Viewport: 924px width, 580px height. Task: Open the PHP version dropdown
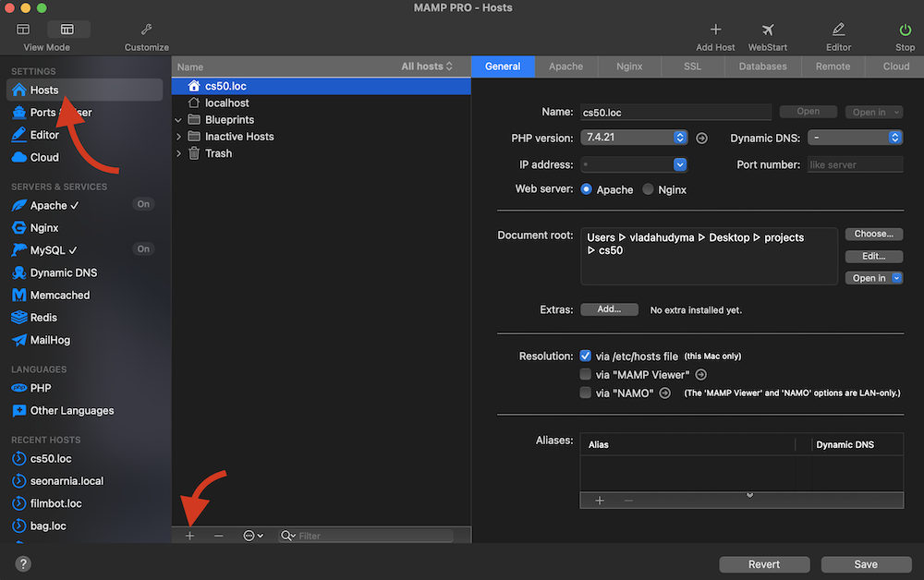pyautogui.click(x=635, y=138)
